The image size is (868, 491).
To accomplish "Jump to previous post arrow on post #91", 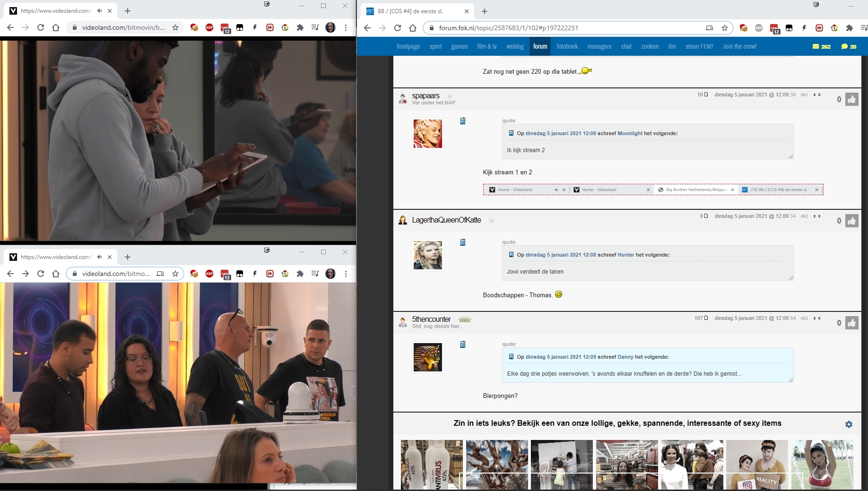I will coord(815,95).
